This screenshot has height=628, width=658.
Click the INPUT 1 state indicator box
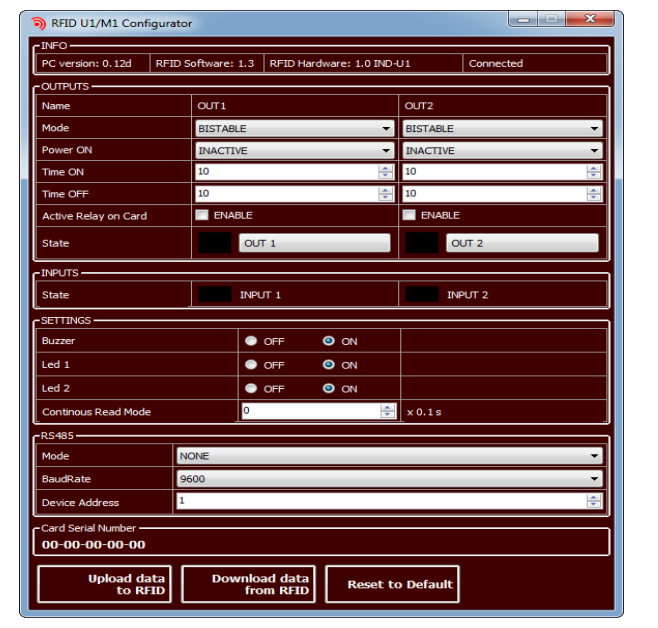(x=214, y=294)
